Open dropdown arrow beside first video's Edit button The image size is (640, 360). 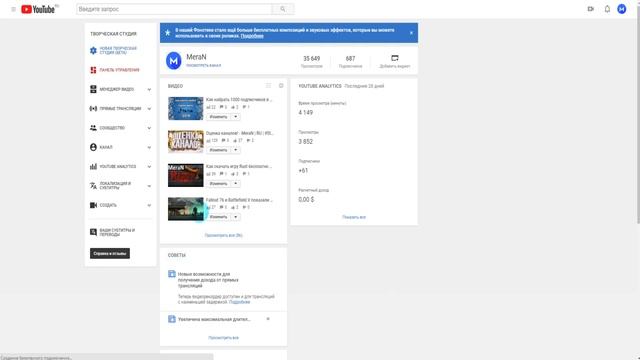(236, 117)
